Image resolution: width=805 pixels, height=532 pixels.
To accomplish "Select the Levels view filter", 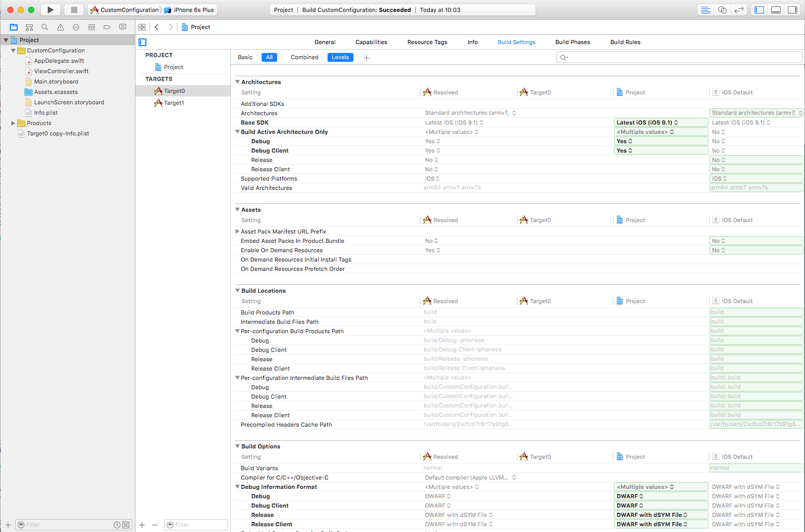I will (340, 58).
